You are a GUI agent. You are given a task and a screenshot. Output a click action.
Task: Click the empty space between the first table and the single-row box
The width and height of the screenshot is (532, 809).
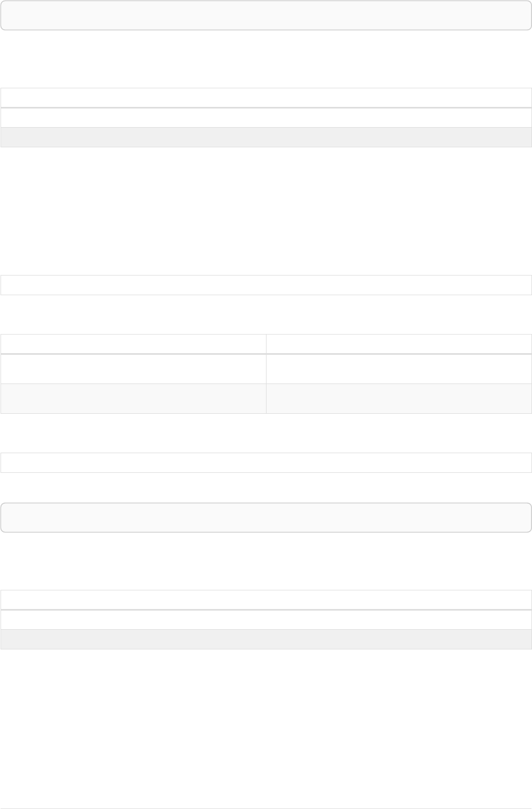[x=266, y=211]
